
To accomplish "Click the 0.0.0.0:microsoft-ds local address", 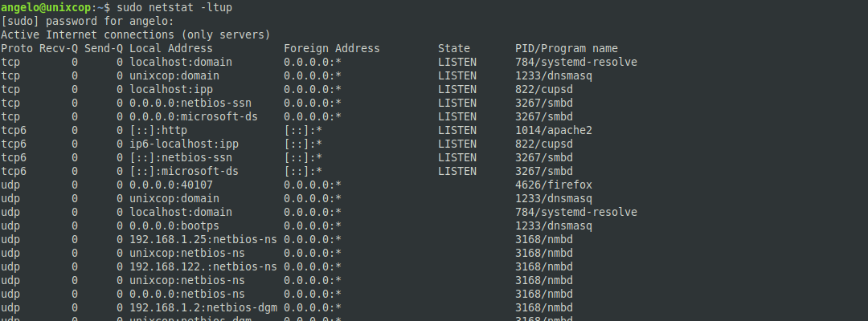I will tap(194, 117).
